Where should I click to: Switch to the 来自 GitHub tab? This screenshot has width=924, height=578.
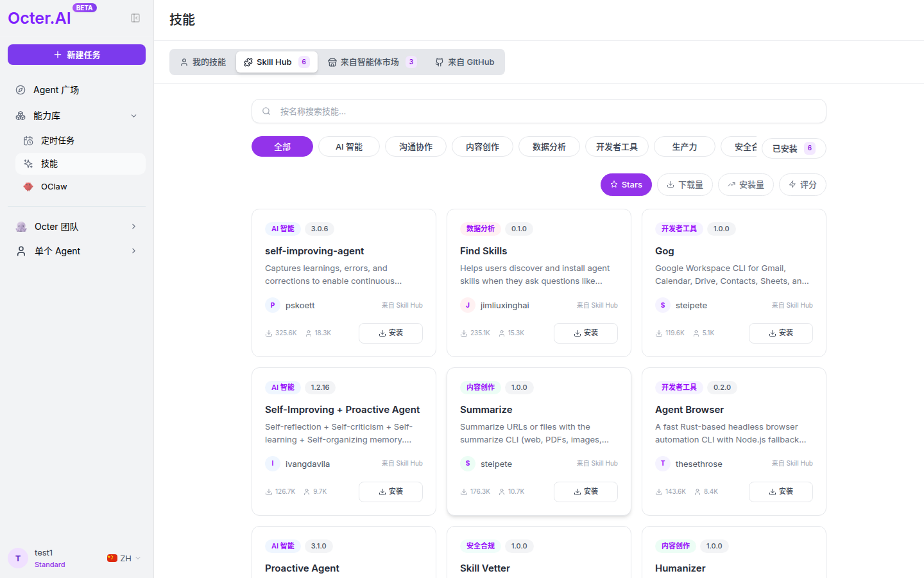(465, 62)
